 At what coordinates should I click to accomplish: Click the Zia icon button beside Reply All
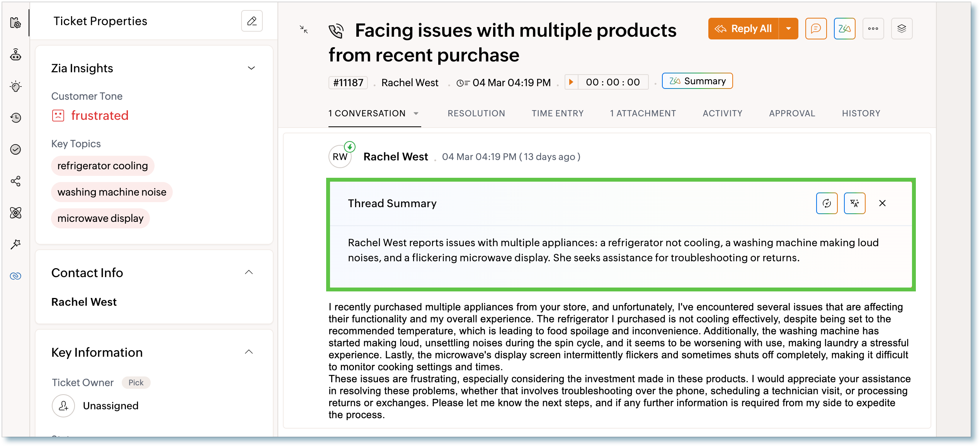844,29
